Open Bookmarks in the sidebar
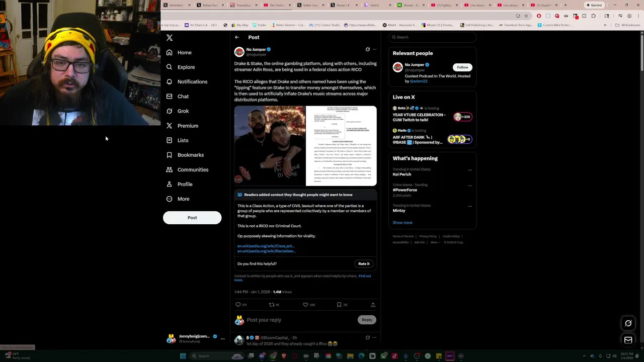The height and width of the screenshot is (362, 644). click(185, 155)
